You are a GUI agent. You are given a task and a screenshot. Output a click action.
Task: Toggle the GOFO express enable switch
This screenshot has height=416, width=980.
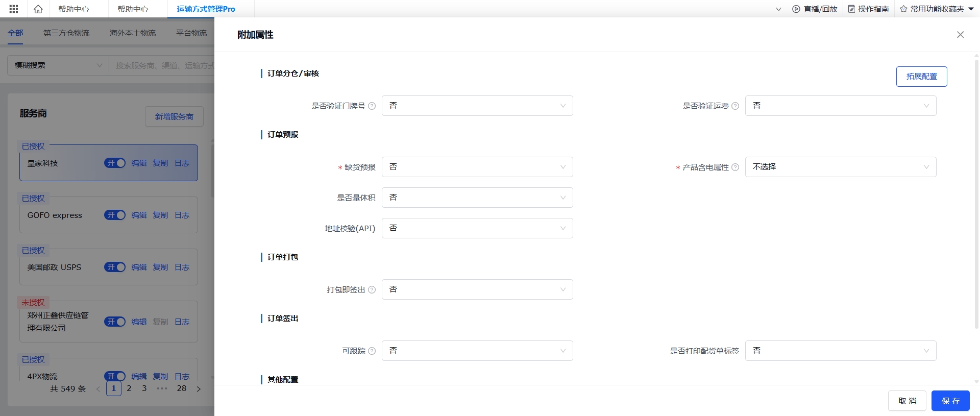(x=115, y=215)
